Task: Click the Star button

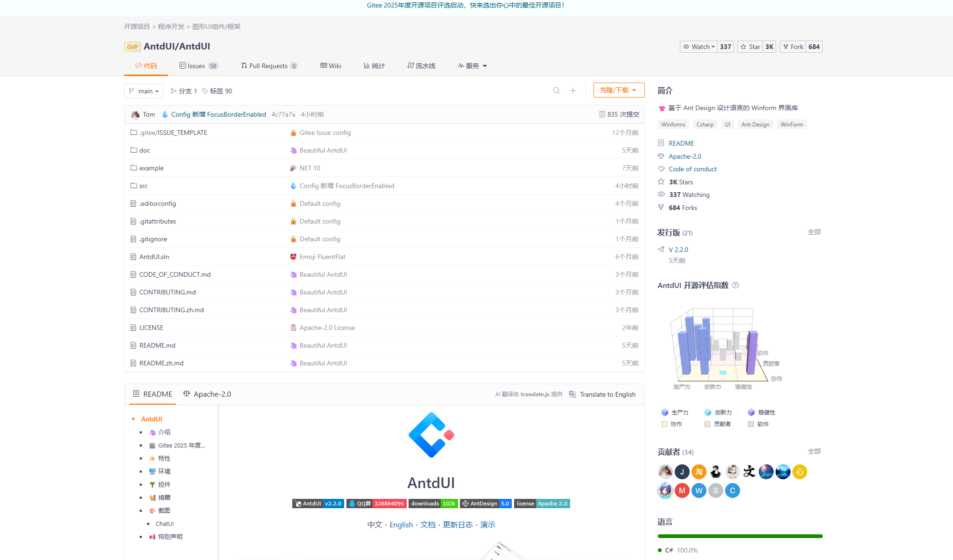Action: click(x=750, y=47)
